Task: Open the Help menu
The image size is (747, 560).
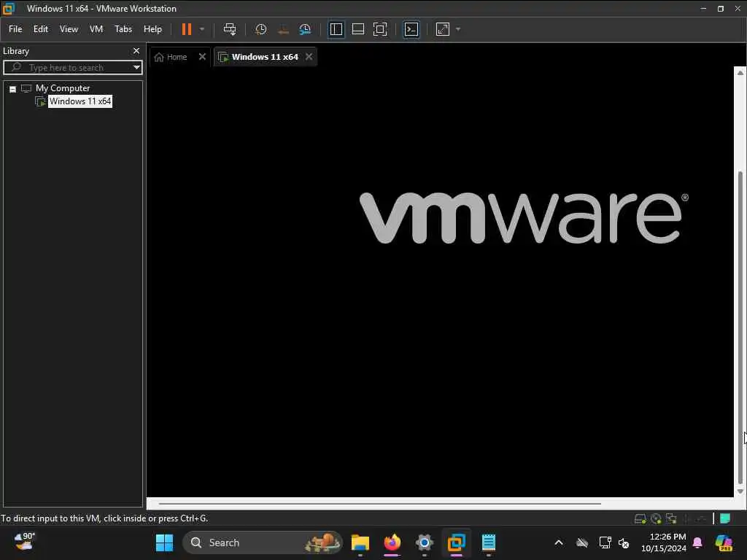Action: click(152, 29)
